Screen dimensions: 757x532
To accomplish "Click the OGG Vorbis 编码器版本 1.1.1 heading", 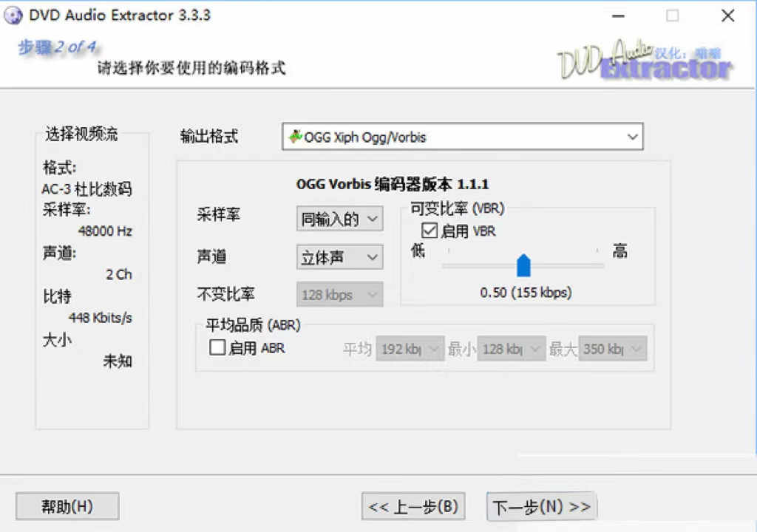I will coord(393,184).
